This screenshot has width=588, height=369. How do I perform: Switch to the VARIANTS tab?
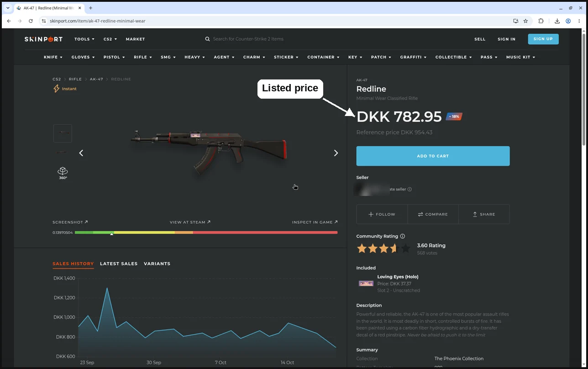click(157, 264)
